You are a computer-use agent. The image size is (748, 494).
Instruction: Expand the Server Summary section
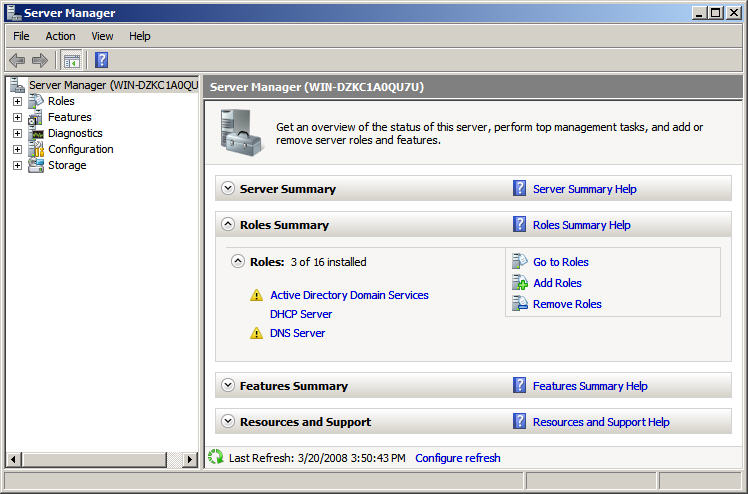click(228, 188)
